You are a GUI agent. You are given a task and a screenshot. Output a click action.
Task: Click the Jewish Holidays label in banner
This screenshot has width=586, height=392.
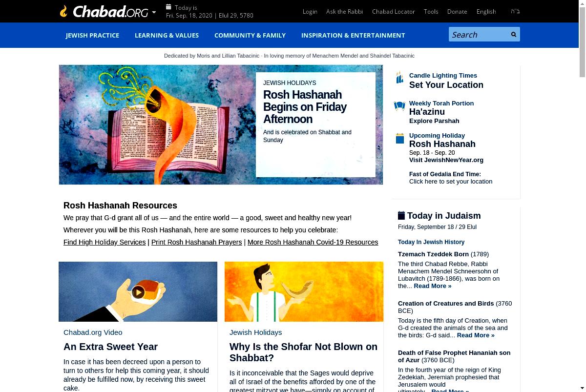[x=290, y=83]
